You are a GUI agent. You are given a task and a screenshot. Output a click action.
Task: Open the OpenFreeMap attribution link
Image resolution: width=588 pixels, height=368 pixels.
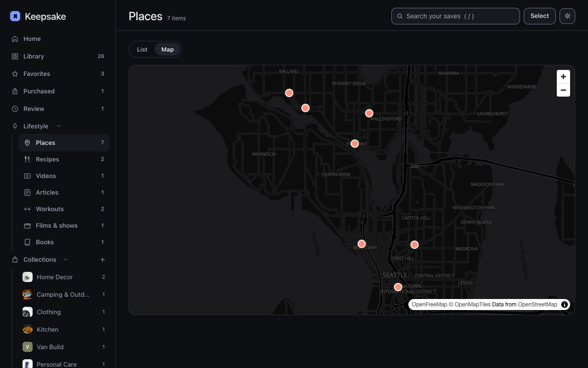pyautogui.click(x=430, y=305)
